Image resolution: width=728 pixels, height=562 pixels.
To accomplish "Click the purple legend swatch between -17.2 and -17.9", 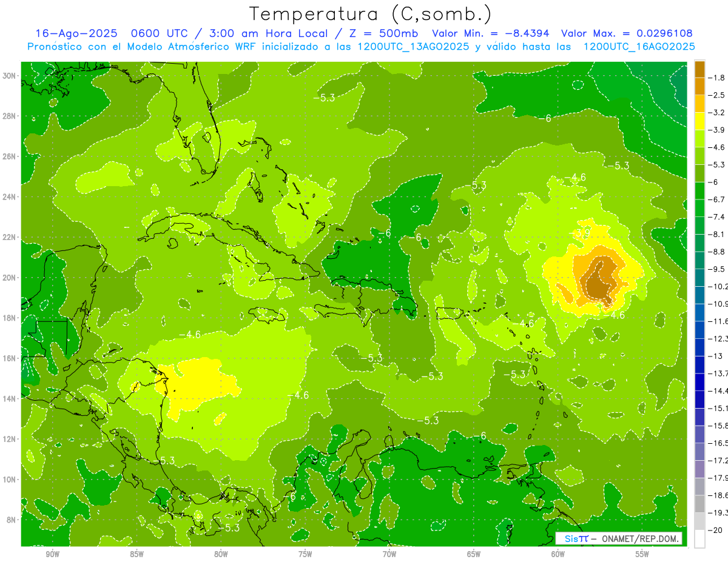I will click(699, 469).
